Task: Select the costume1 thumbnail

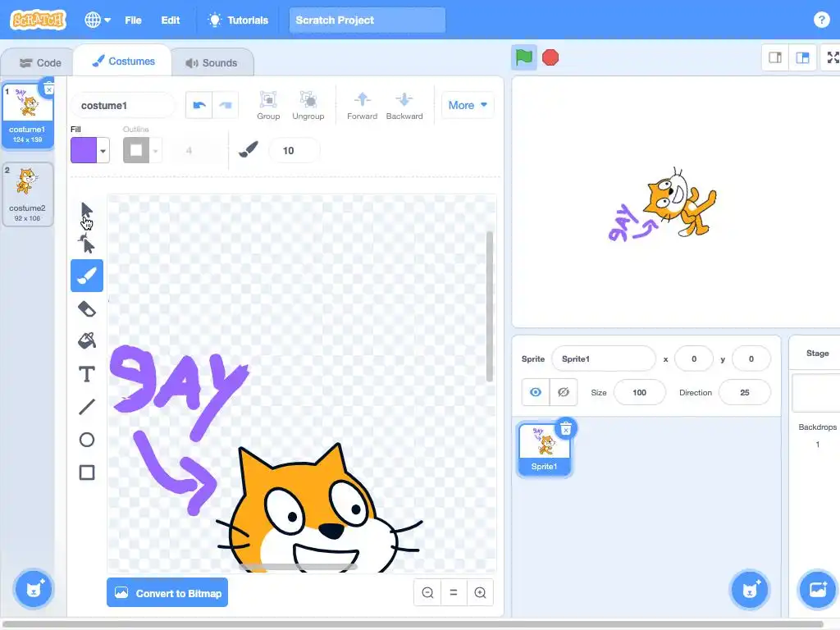Action: pyautogui.click(x=27, y=115)
